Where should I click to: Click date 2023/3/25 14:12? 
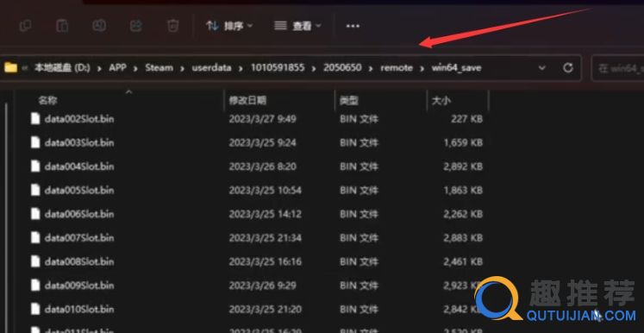266,214
